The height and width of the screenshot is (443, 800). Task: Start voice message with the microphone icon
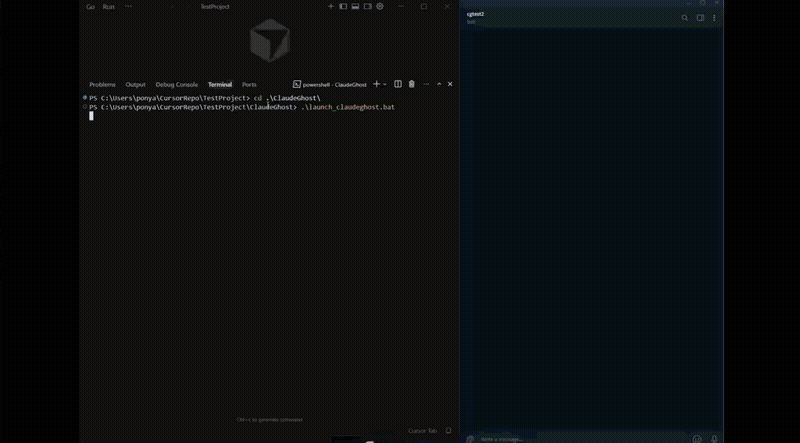tap(714, 439)
